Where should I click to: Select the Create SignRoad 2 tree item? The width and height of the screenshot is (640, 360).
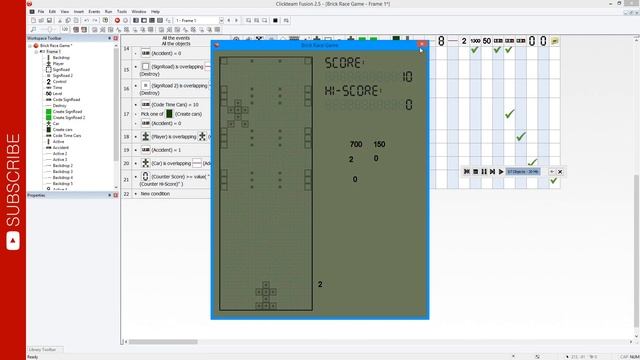(69, 118)
